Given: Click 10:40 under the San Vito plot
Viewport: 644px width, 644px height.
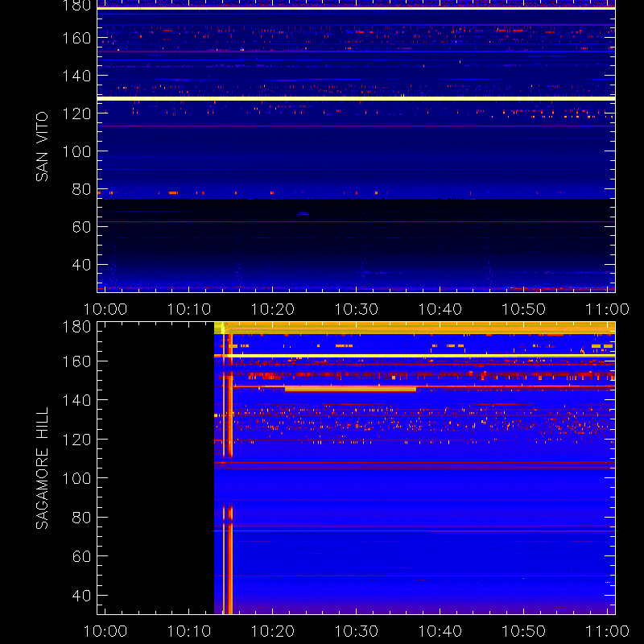Looking at the screenshot, I should pos(440,309).
